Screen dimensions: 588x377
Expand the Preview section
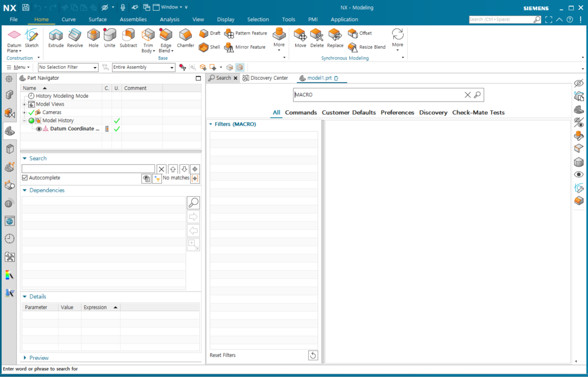tap(25, 358)
